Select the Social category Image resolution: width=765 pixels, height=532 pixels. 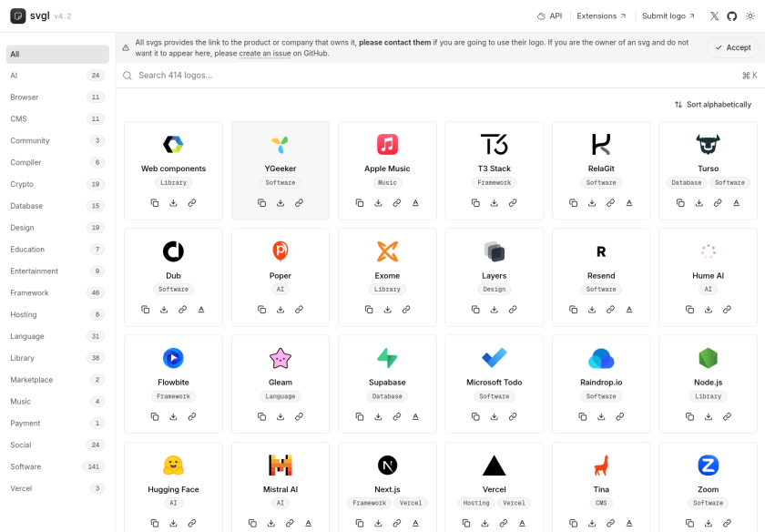click(57, 445)
